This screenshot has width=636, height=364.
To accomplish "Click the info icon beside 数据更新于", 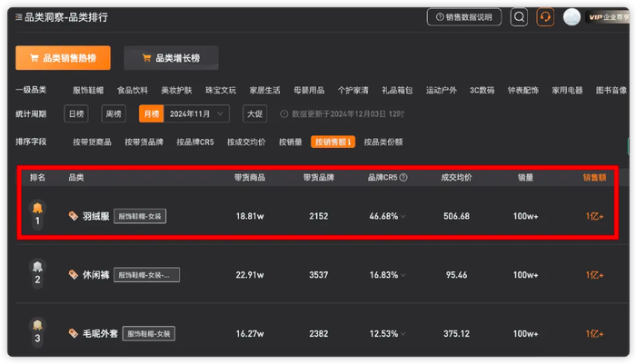I will [x=283, y=113].
